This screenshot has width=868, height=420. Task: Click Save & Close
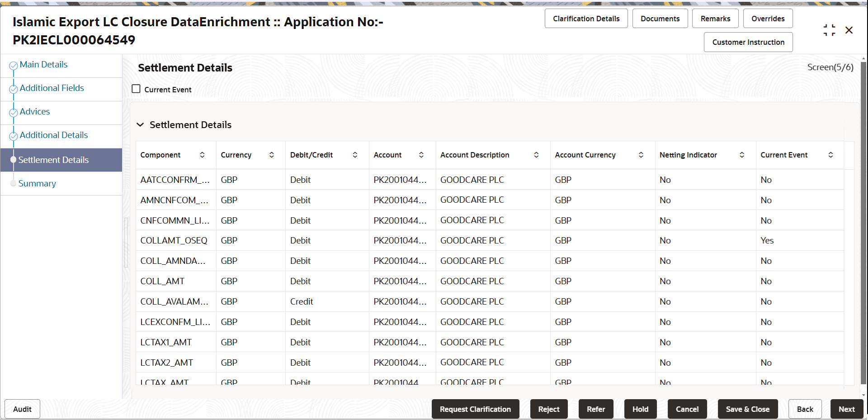pyautogui.click(x=748, y=409)
